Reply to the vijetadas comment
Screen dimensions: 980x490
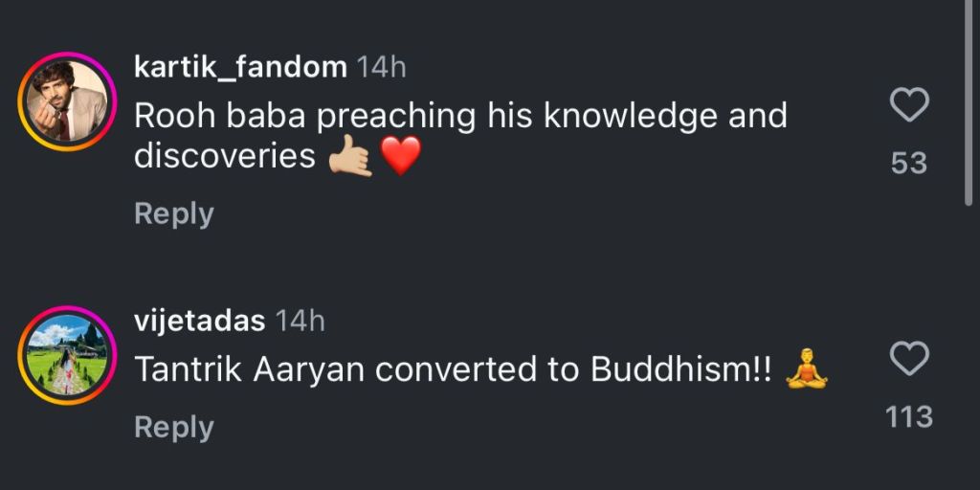(173, 427)
